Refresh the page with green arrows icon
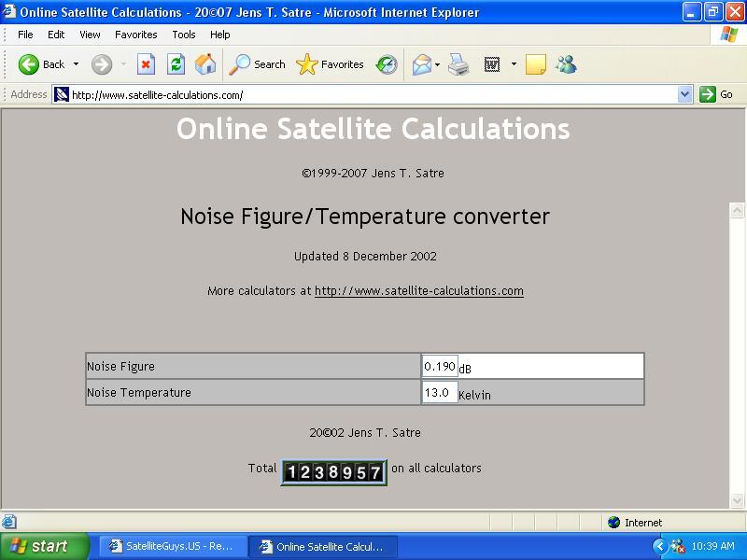The width and height of the screenshot is (747, 560). 176,64
